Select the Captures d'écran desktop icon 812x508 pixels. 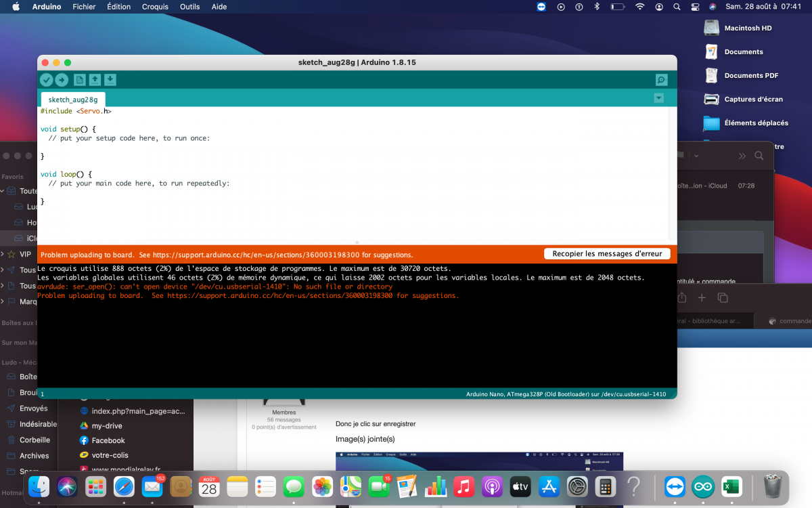[711, 99]
